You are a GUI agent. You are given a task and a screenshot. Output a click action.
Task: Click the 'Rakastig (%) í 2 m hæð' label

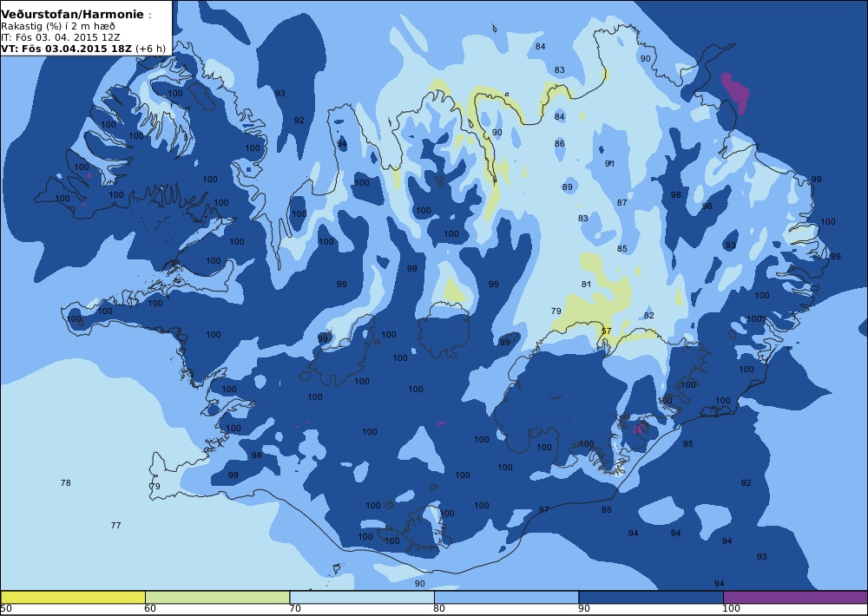pyautogui.click(x=58, y=26)
